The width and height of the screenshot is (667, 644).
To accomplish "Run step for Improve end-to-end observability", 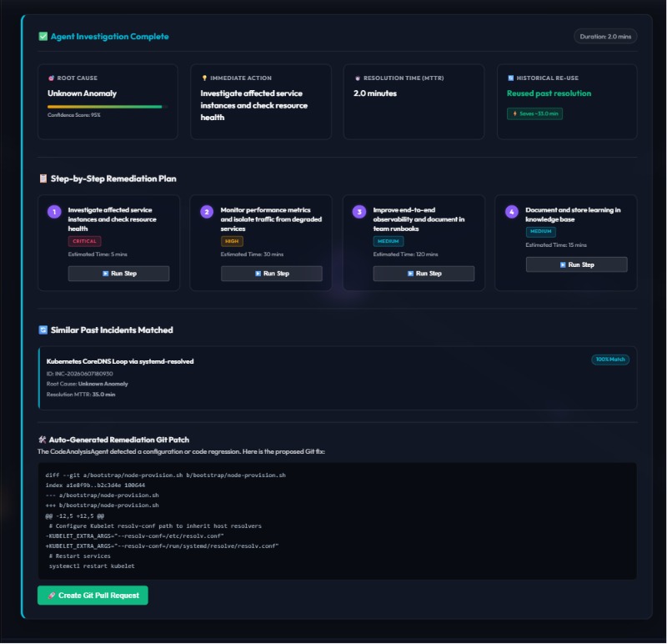I will coord(424,274).
